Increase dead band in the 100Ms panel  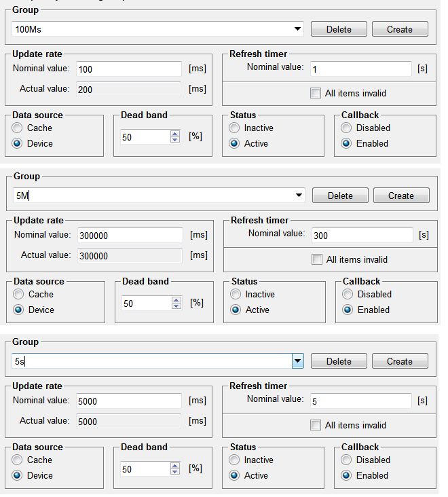[175, 134]
